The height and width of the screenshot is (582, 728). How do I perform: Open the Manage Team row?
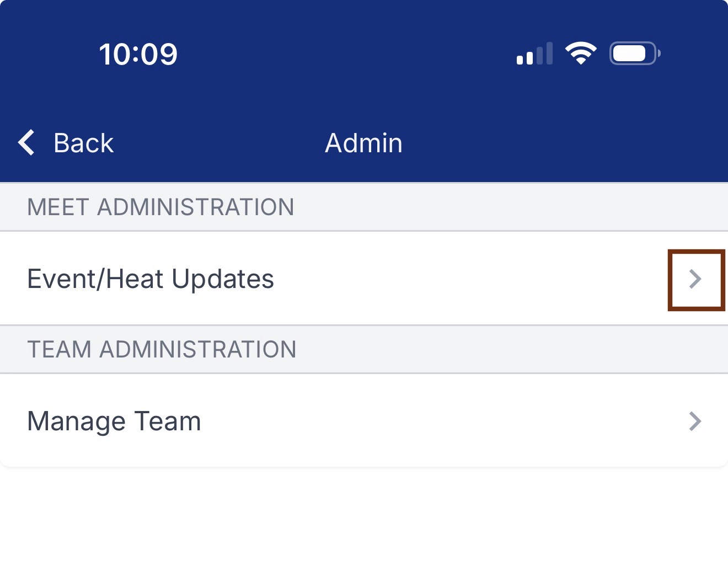364,421
